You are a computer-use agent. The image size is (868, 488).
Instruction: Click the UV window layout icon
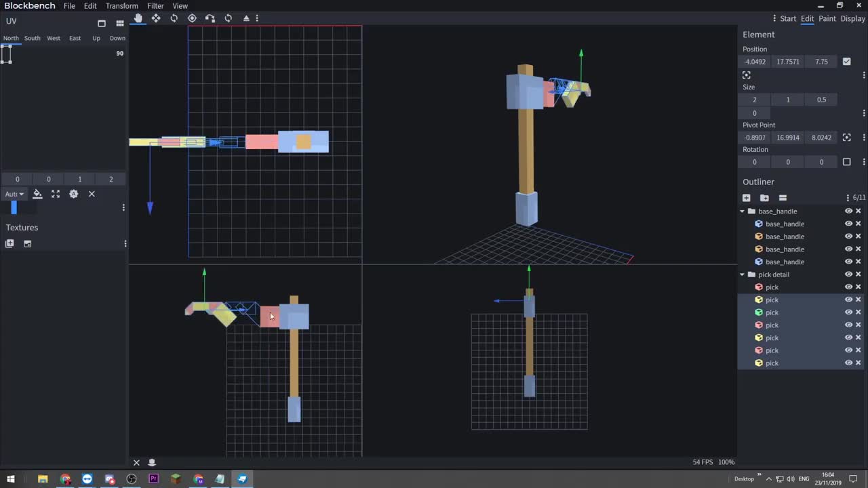coord(102,23)
